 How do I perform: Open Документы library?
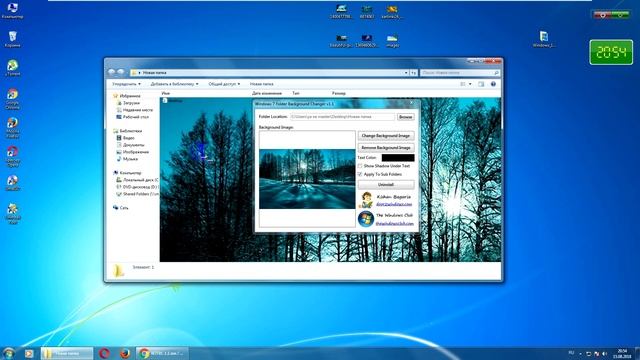coord(131,145)
